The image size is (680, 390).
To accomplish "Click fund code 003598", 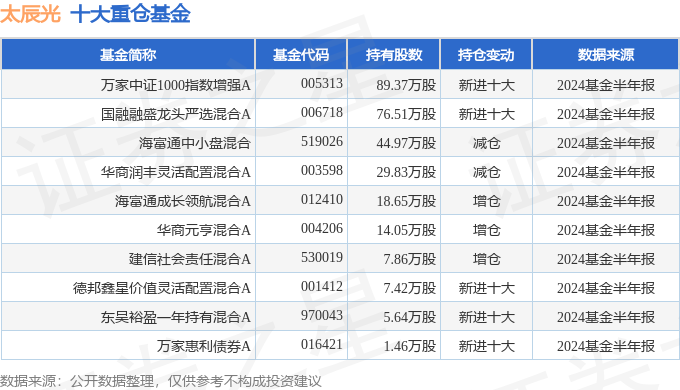I will (x=322, y=170).
